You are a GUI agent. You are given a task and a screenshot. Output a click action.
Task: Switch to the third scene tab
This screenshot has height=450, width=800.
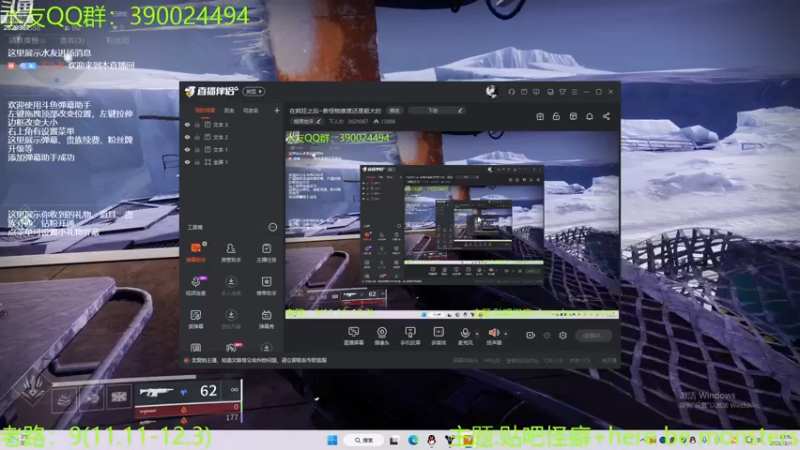251,110
